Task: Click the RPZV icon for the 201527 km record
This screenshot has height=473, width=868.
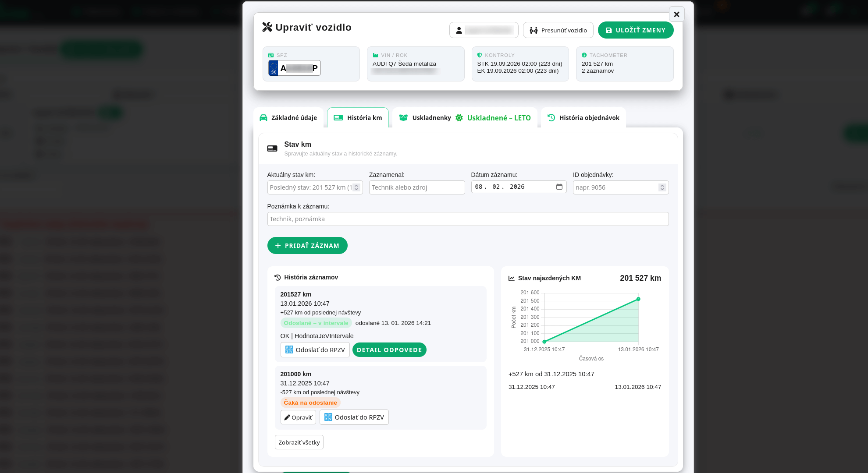Action: pos(289,350)
